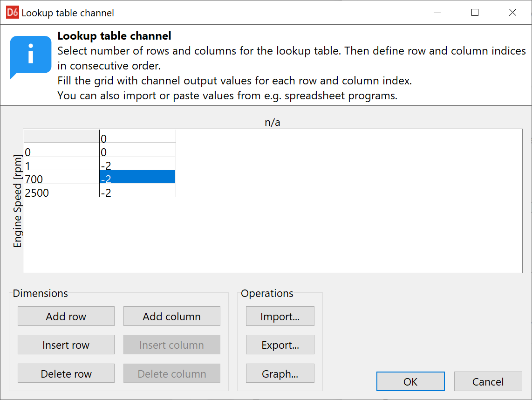The height and width of the screenshot is (400, 532).
Task: Open the Export... operation
Action: coord(280,345)
